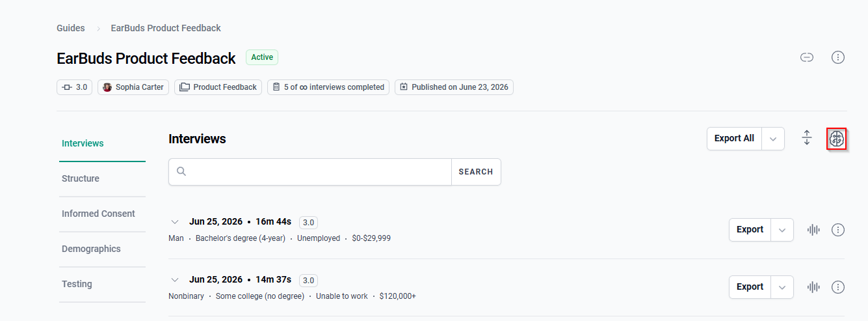Image resolution: width=868 pixels, height=321 pixels.
Task: Open the guide's more options menu
Action: 838,57
